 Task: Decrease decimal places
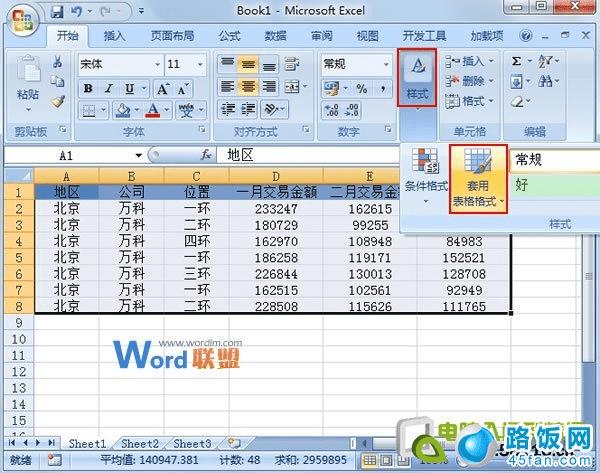352,110
